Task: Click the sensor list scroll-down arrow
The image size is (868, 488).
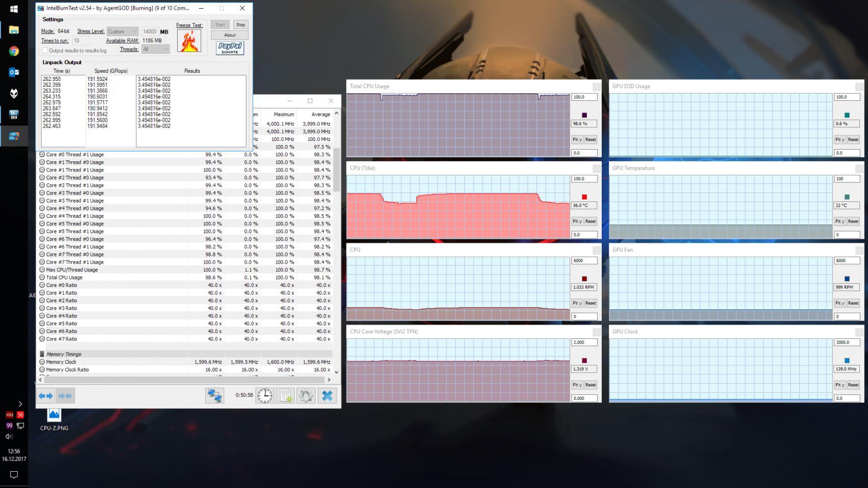Action: coord(336,372)
